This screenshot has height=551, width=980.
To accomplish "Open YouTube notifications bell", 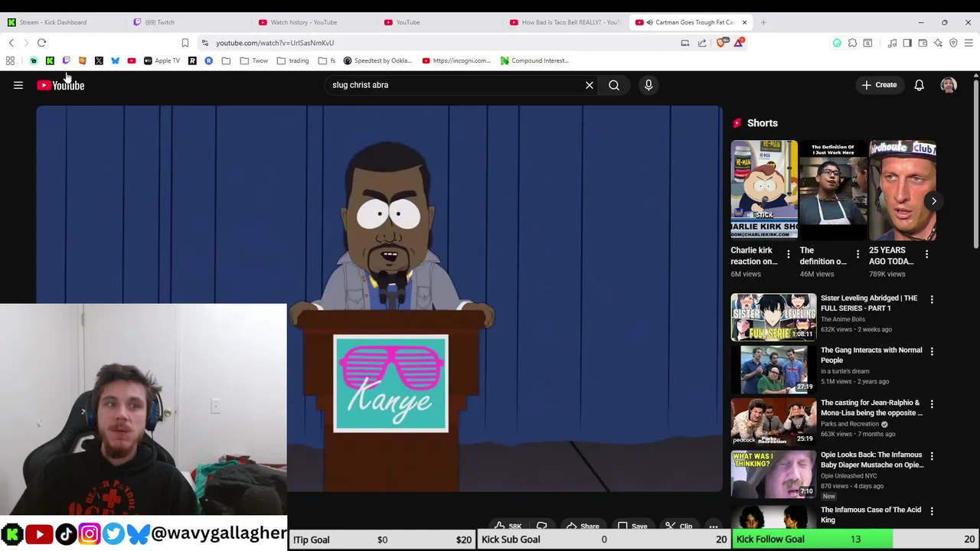I will pyautogui.click(x=919, y=85).
